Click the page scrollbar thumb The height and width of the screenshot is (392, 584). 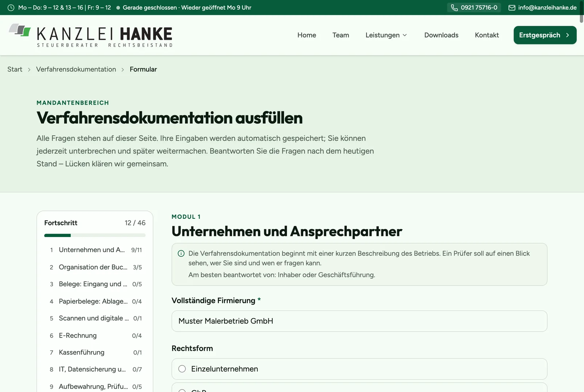[x=581, y=12]
